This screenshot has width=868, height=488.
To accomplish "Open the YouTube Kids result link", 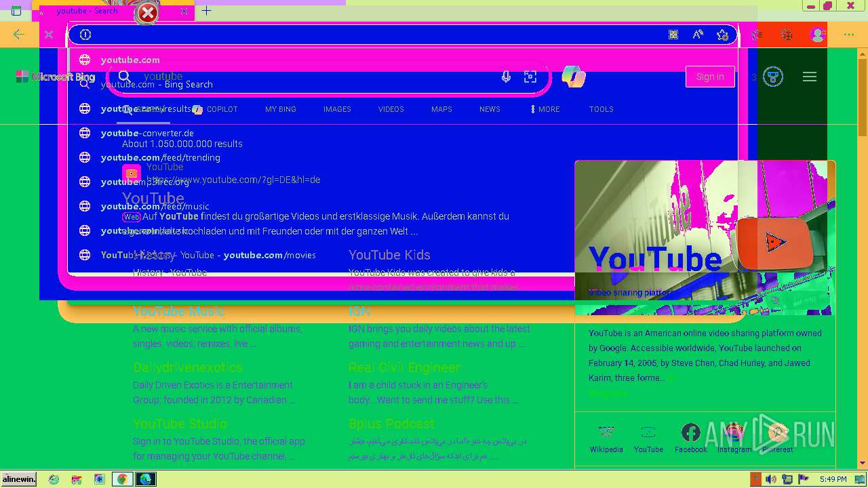I will pos(389,255).
